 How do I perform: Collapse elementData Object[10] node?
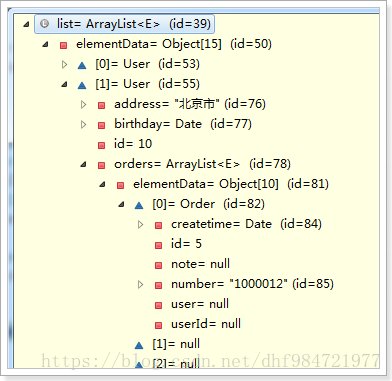[102, 184]
